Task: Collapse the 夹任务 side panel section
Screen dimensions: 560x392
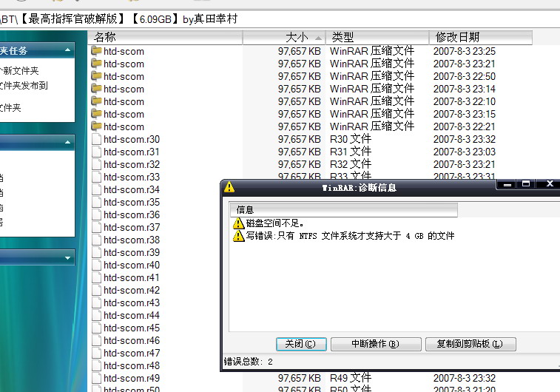Action: click(x=67, y=50)
